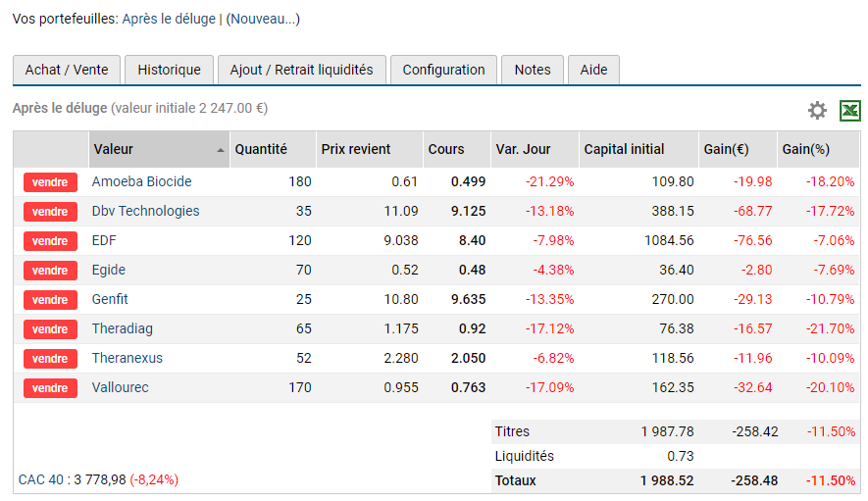Screen dimensions: 868x501
Task: Open the Theranexus stock link
Action: click(x=128, y=358)
